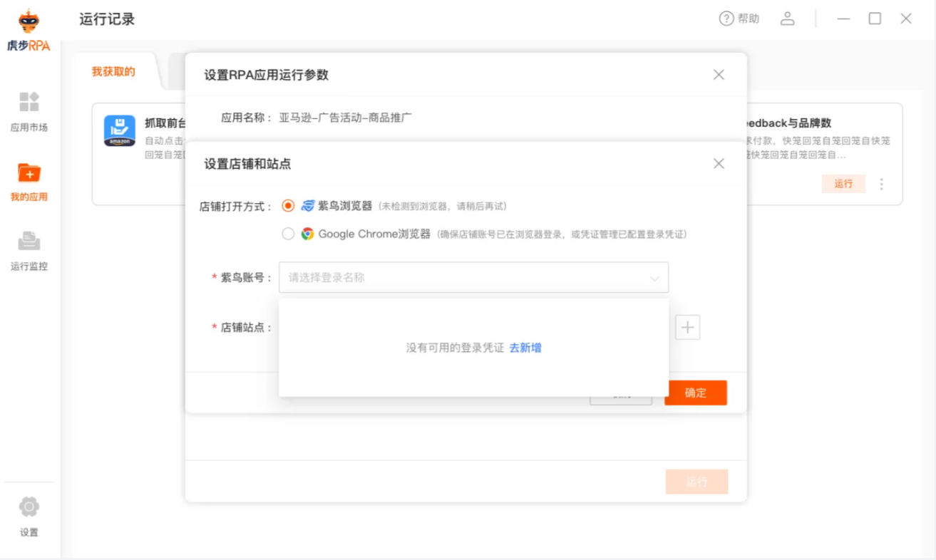The height and width of the screenshot is (560, 936).
Task: Click the 虎步RPA logo
Action: (29, 31)
